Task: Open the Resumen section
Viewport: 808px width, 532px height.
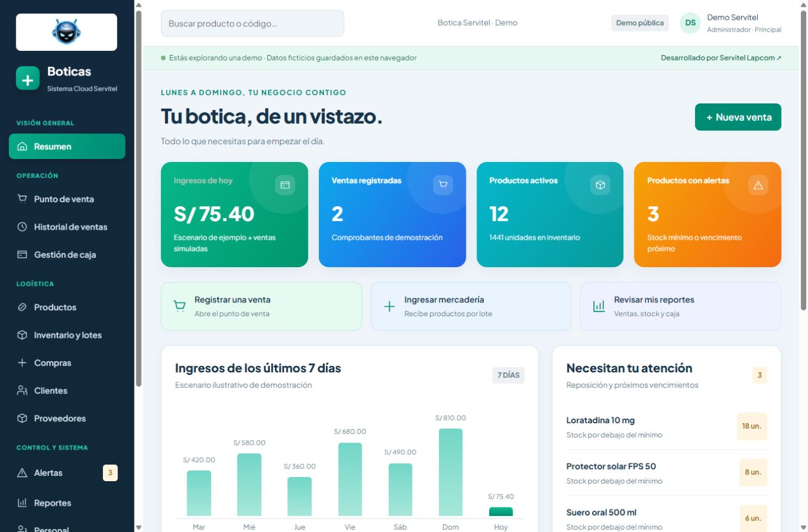Action: coord(67,146)
